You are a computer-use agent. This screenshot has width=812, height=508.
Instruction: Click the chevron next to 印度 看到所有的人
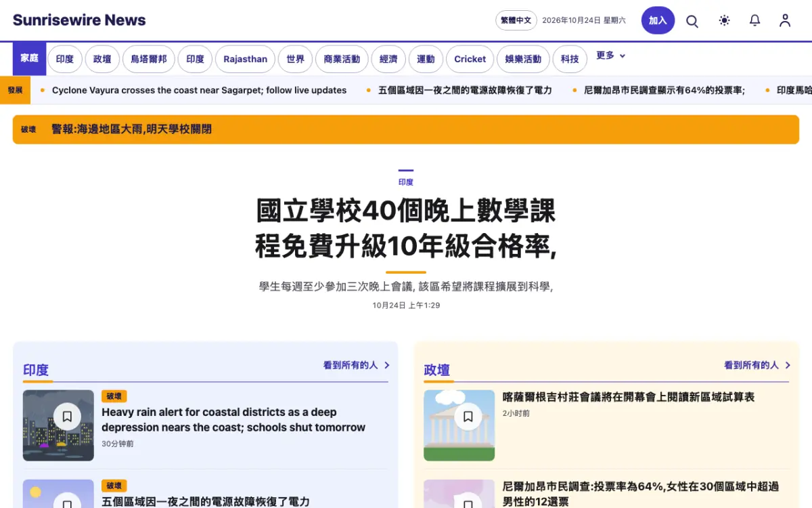coord(387,365)
